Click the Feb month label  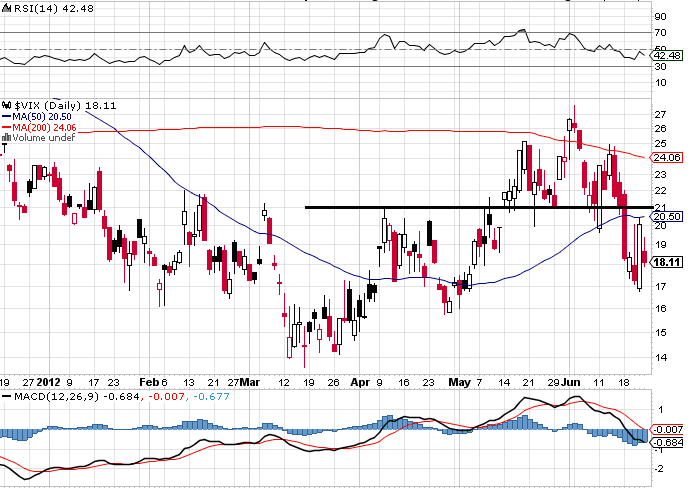[x=149, y=382]
